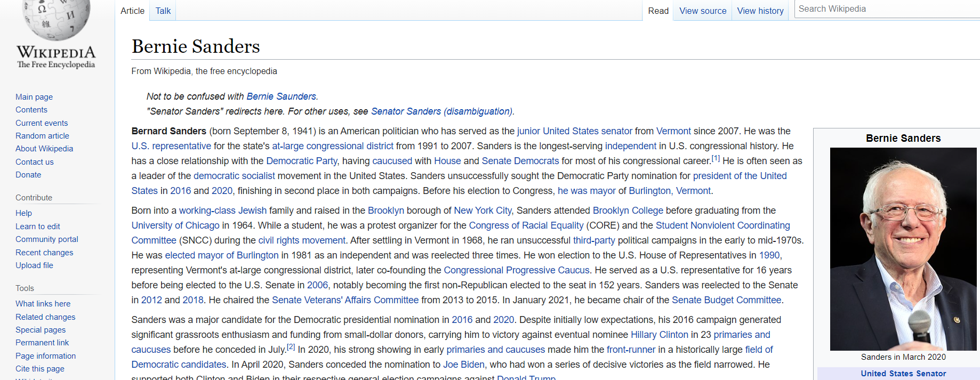Screen dimensions: 980x380
Task: Jump to footnote reference 1
Action: pyautogui.click(x=716, y=159)
